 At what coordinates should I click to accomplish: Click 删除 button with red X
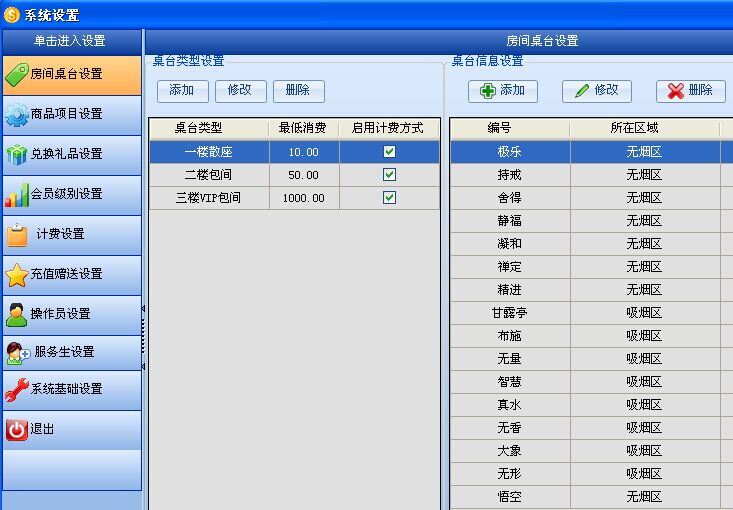pos(690,91)
